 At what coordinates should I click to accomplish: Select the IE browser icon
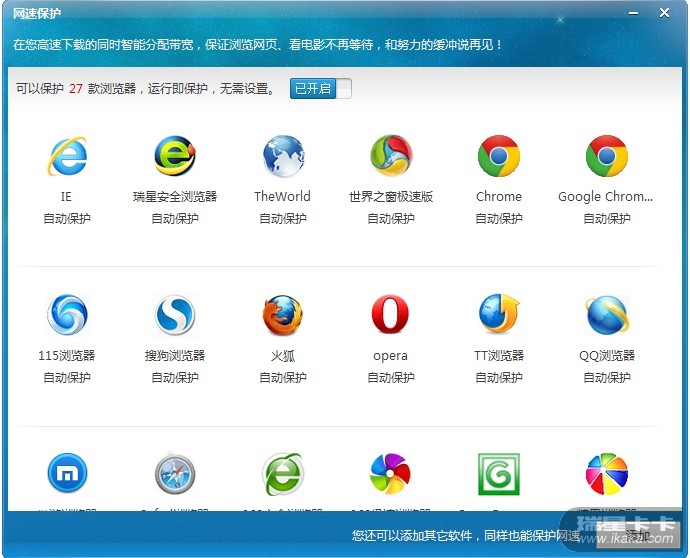point(67,156)
